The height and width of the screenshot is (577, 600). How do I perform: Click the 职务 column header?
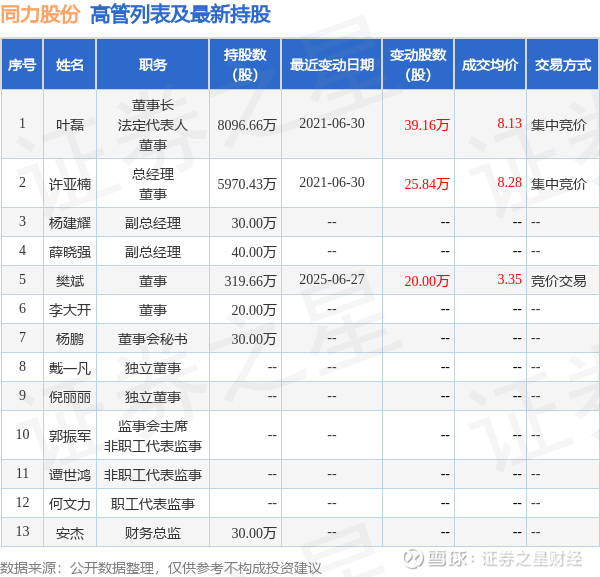click(153, 65)
